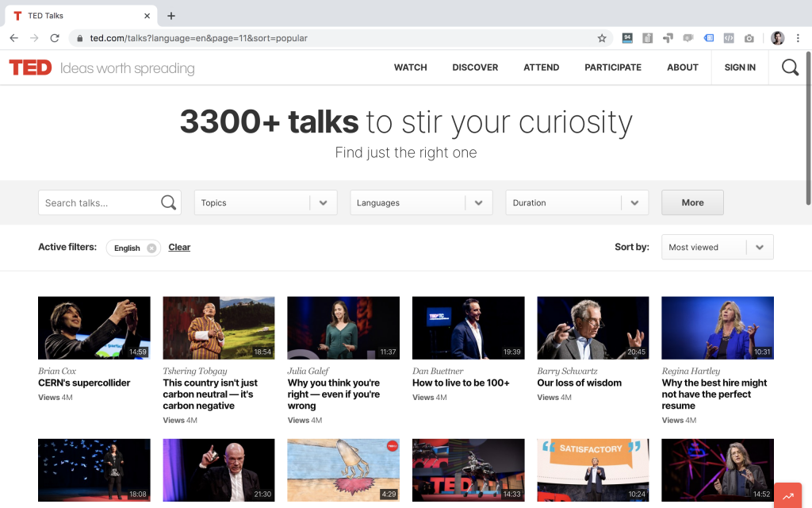Change Sort by Most viewed dropdown
812x508 pixels.
717,248
